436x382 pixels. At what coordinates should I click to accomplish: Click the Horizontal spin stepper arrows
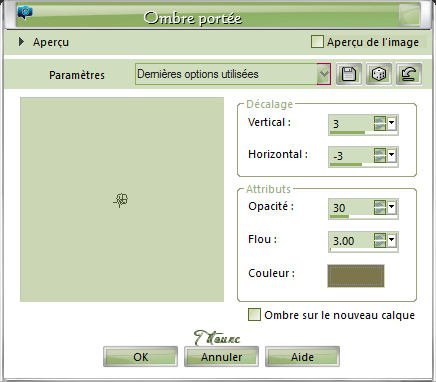pyautogui.click(x=380, y=155)
